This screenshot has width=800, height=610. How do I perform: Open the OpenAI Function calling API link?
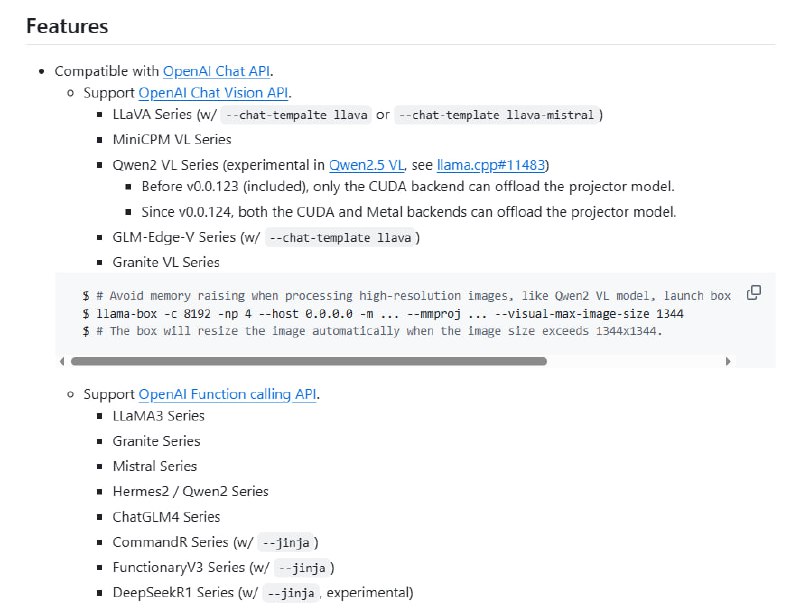tap(230, 394)
